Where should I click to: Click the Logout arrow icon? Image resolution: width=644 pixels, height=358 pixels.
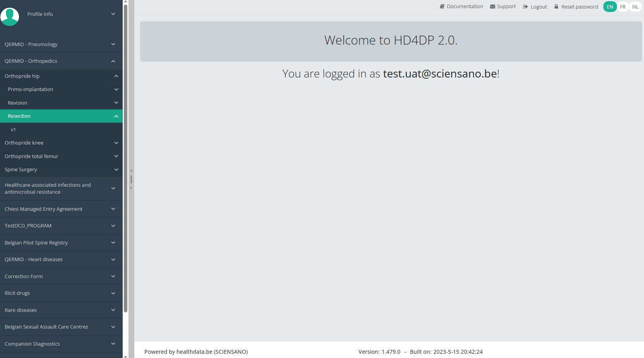coord(525,7)
